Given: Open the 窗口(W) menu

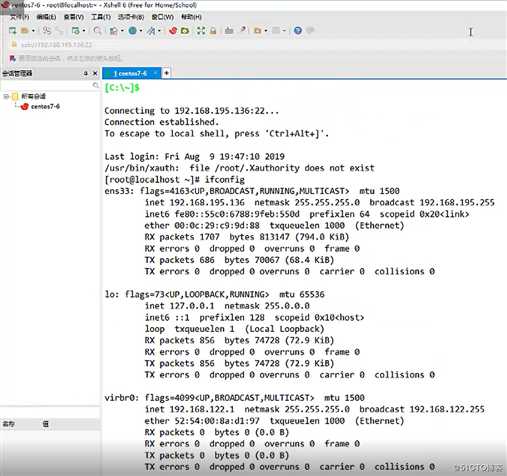Looking at the screenshot, I should point(163,17).
